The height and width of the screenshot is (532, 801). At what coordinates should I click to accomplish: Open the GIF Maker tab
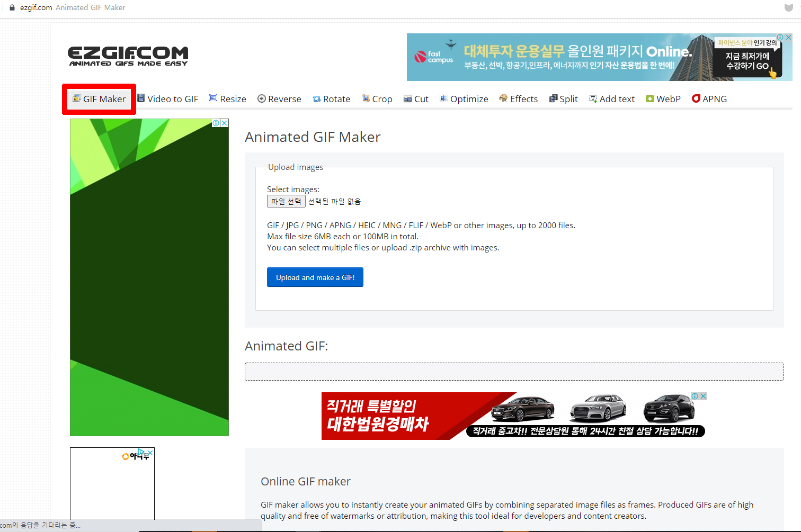point(99,99)
